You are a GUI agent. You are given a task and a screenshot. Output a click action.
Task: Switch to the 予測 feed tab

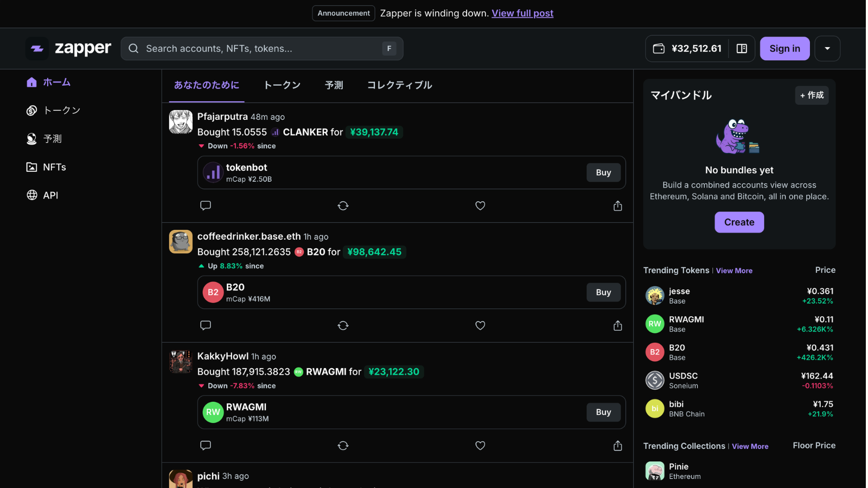pos(334,85)
